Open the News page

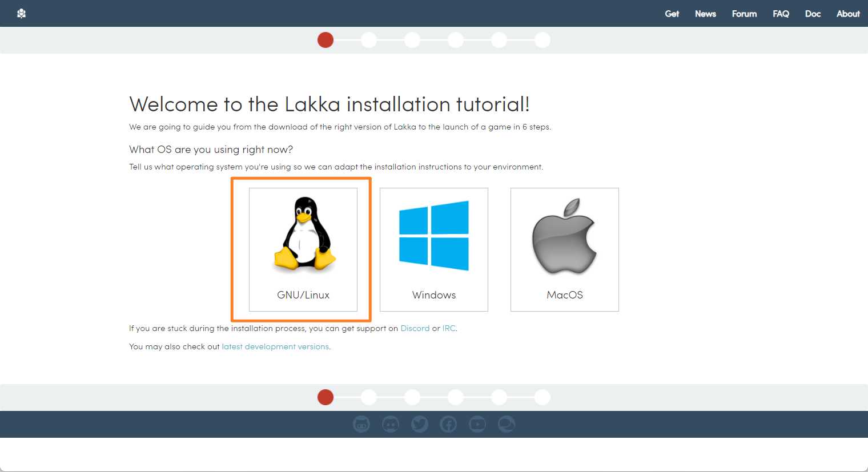(x=705, y=14)
